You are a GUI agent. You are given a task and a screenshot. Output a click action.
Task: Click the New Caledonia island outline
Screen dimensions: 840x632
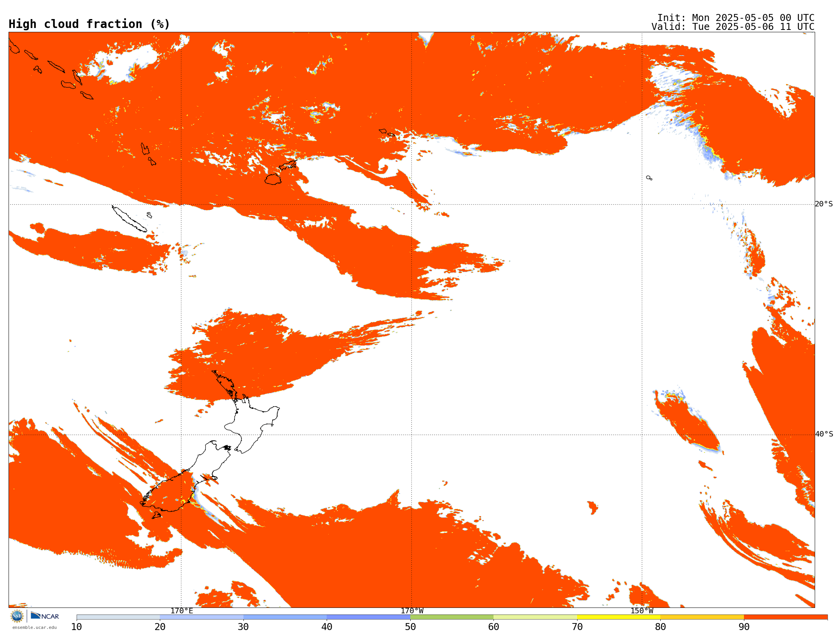[x=129, y=219]
